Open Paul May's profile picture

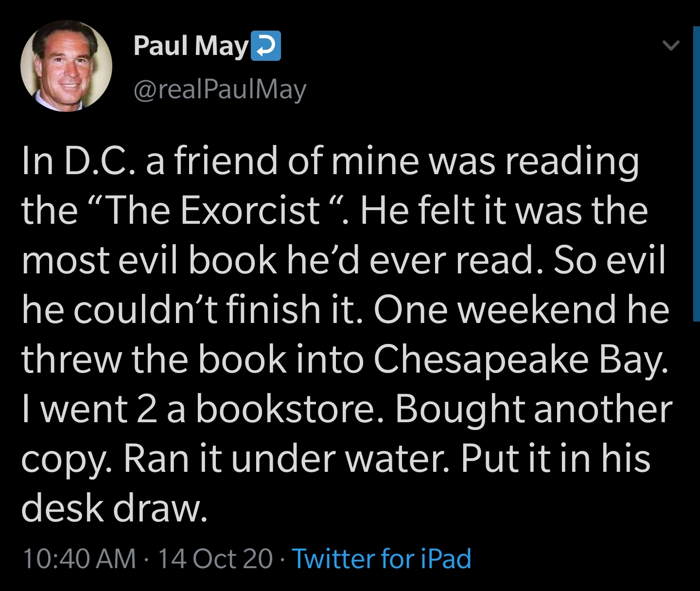pos(66,66)
